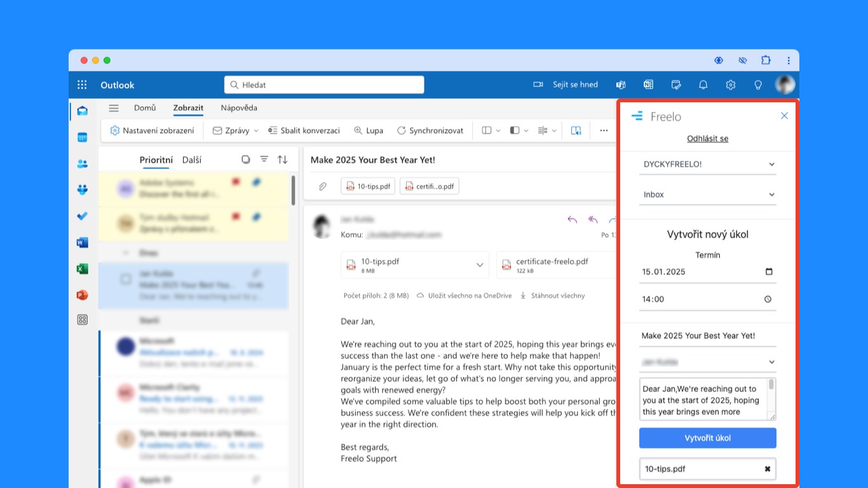Open notifications bell icon
Screen dimensions: 868x488
click(x=703, y=85)
